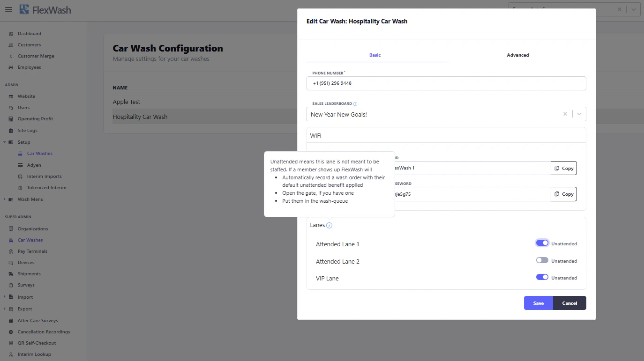644x361 pixels.
Task: Click the QR Self-Checkout icon
Action: click(11, 343)
